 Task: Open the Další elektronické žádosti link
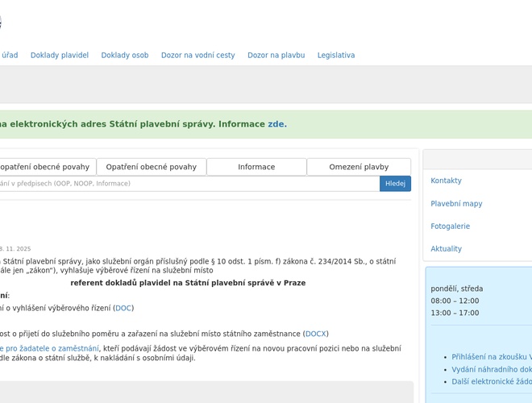coord(491,381)
